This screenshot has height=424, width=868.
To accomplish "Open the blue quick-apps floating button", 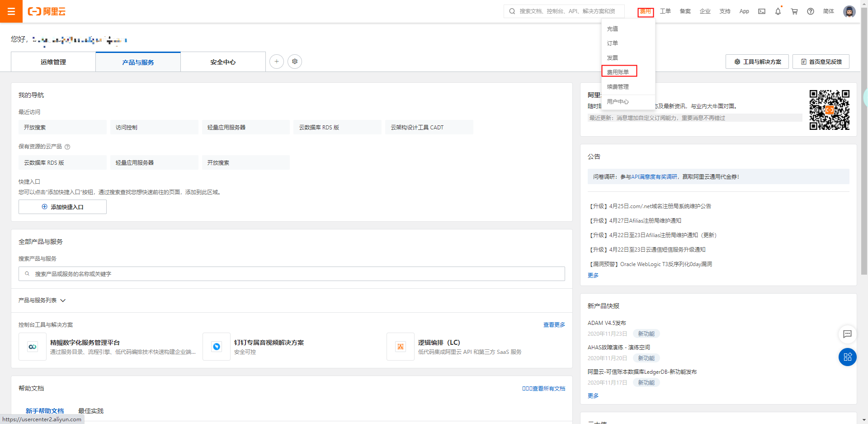I will pos(848,357).
